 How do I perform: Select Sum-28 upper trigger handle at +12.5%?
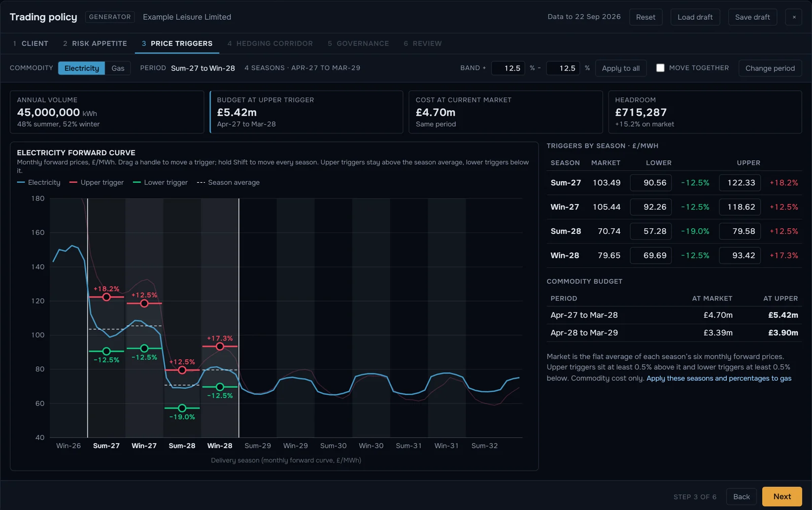(x=182, y=370)
